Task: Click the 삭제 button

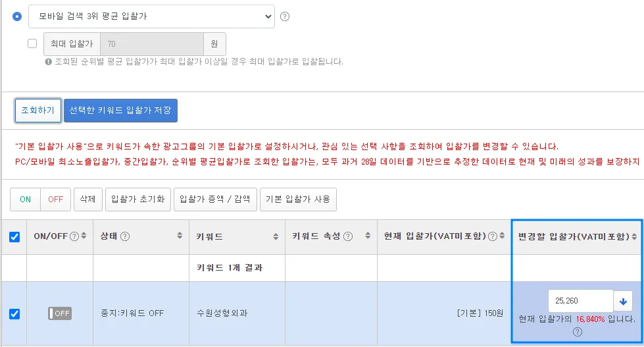Action: pos(88,200)
